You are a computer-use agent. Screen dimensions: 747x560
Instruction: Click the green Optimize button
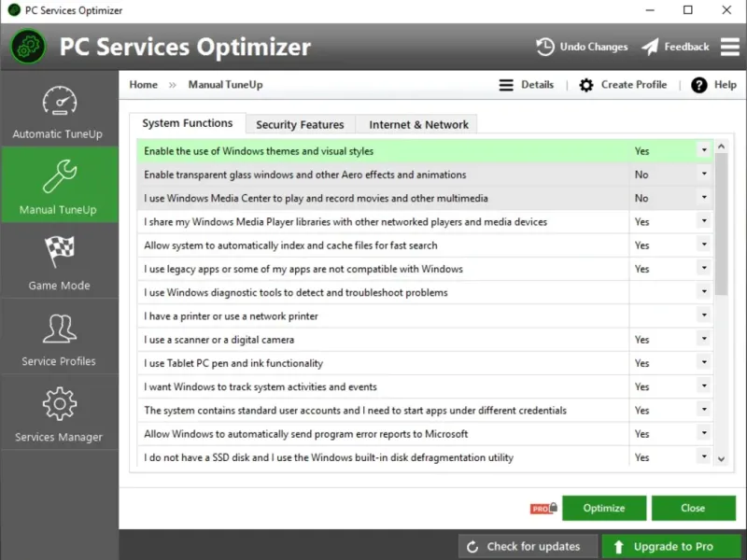point(604,508)
